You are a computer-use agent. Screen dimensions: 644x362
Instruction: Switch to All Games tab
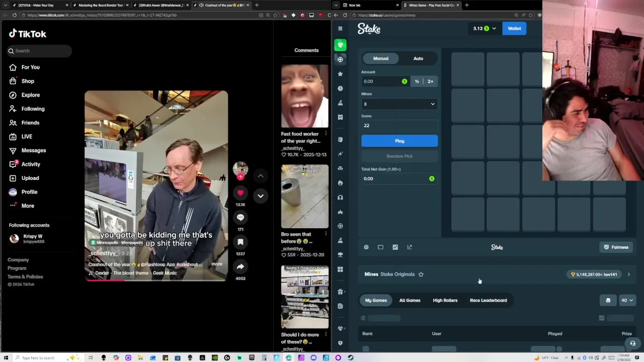point(410,300)
